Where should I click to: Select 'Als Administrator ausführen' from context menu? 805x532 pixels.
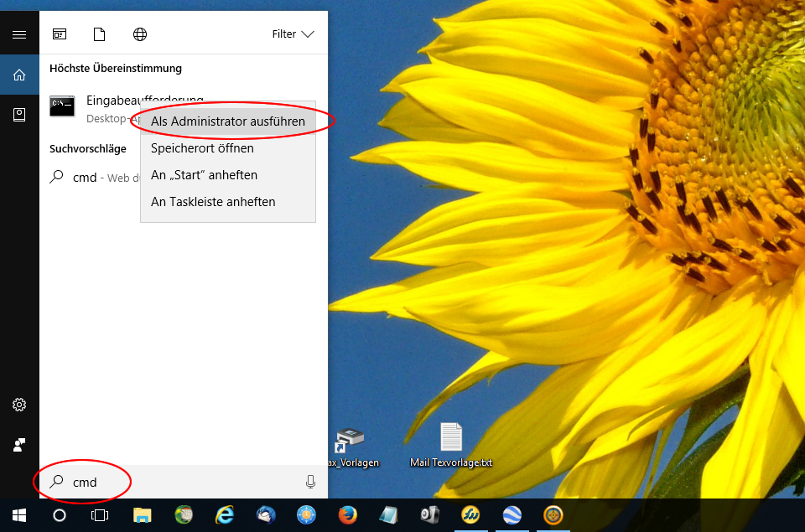click(227, 121)
